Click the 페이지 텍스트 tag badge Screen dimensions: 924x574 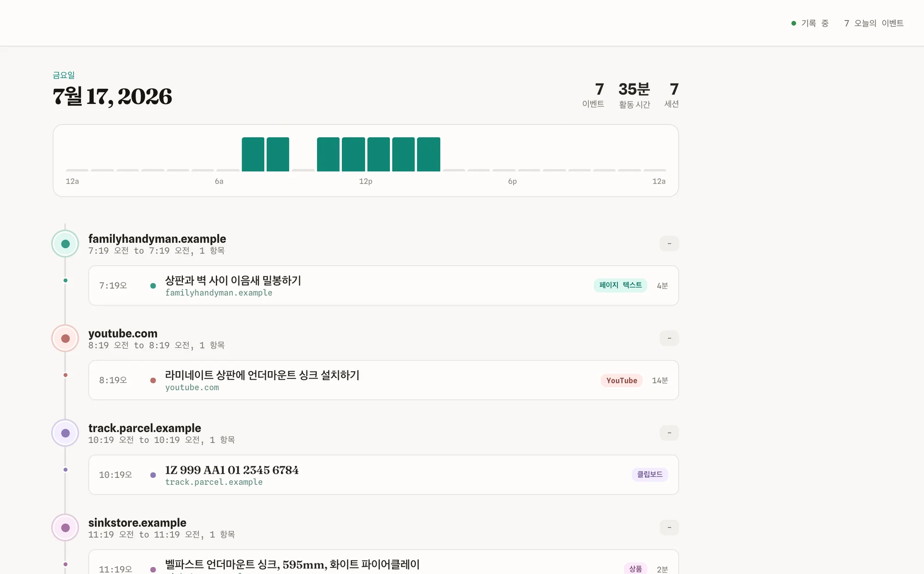coord(620,285)
